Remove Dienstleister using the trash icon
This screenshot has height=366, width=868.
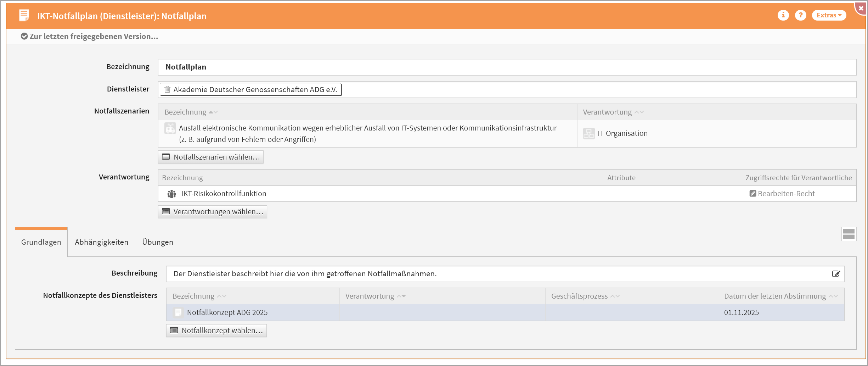coord(167,90)
